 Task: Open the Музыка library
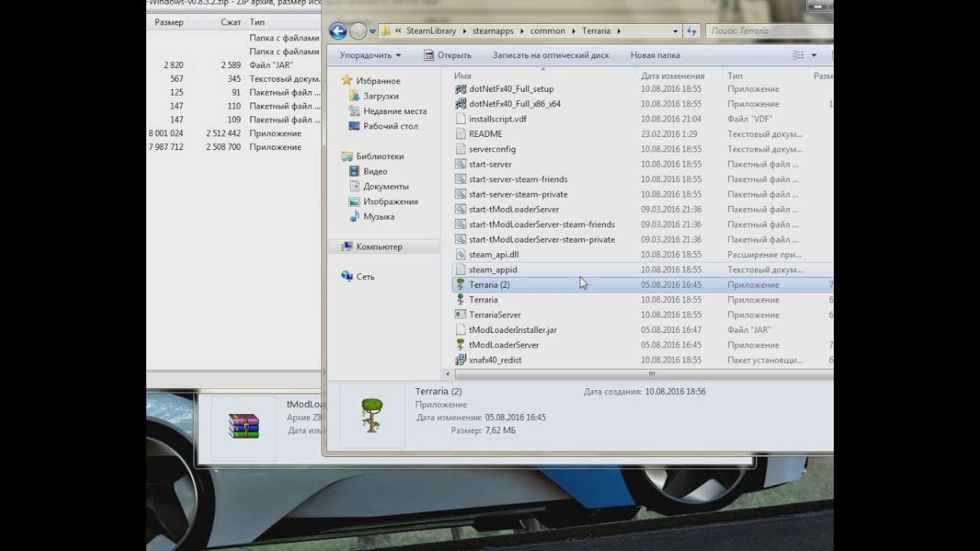click(371, 217)
